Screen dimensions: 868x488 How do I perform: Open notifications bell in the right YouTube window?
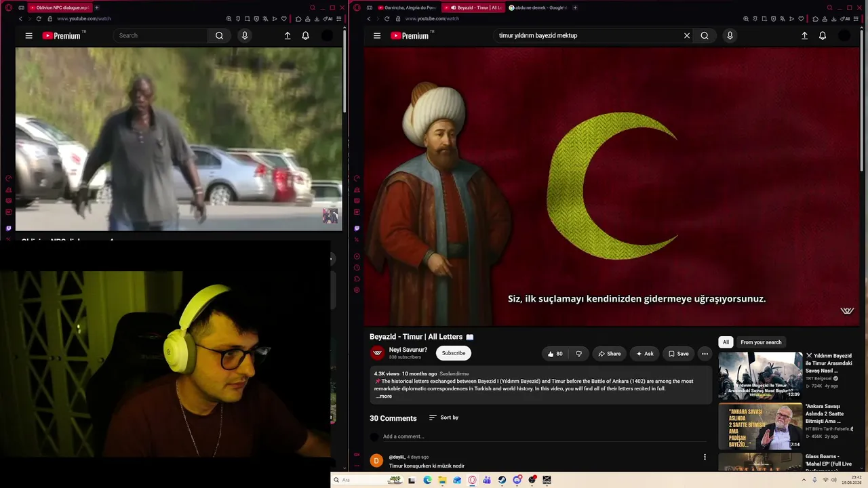coord(823,36)
